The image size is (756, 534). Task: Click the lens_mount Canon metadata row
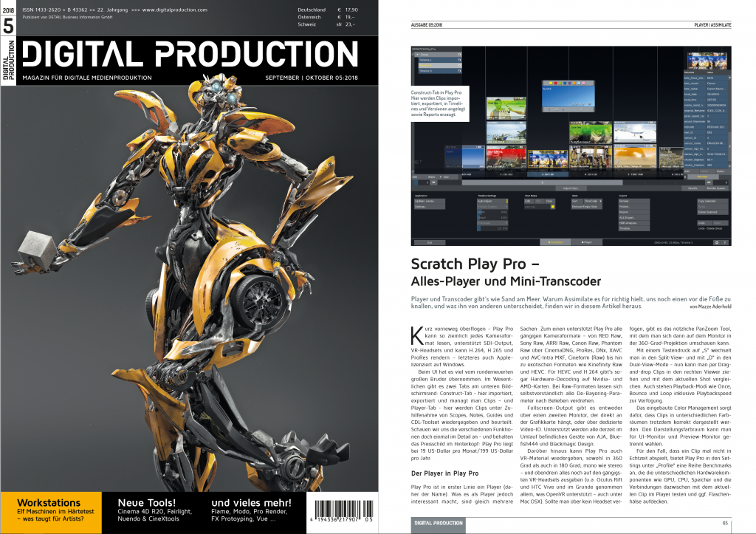pyautogui.click(x=707, y=83)
